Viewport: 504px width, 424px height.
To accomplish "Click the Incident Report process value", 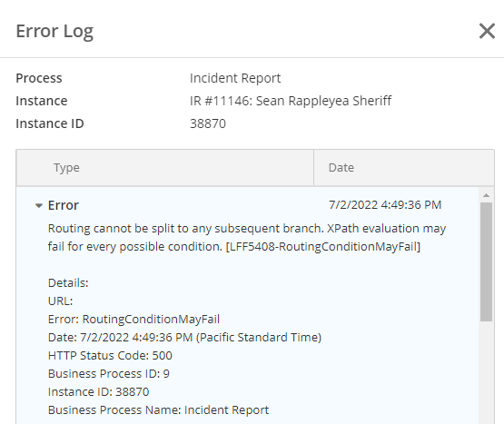I will pyautogui.click(x=235, y=78).
